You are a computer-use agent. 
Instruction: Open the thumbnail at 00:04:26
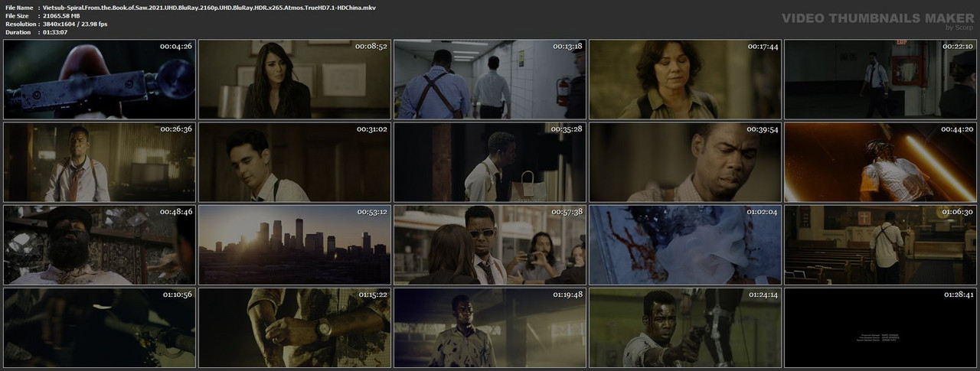(100, 80)
